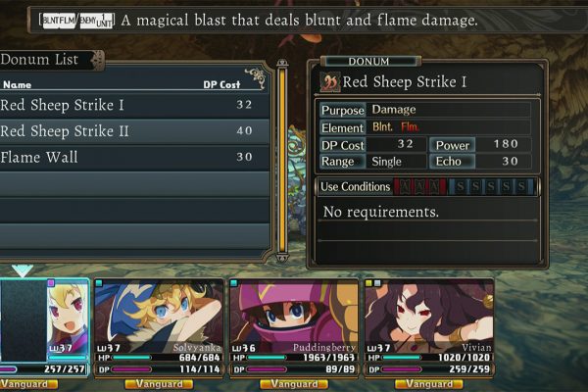Screen dimensions: 588x392
Task: Click the DP Cost column header
Action: pos(221,85)
